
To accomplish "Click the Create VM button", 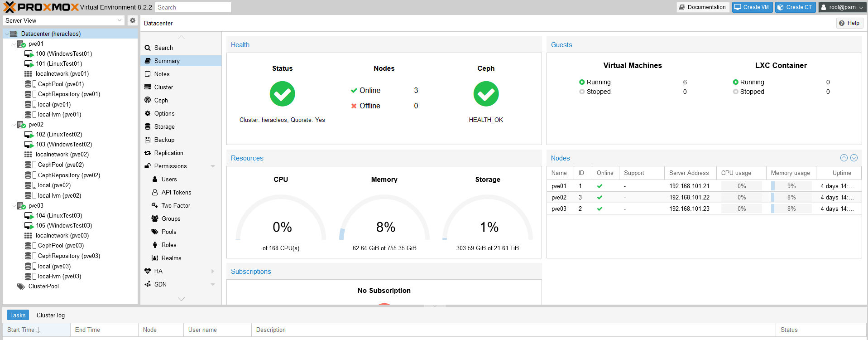I will [752, 7].
